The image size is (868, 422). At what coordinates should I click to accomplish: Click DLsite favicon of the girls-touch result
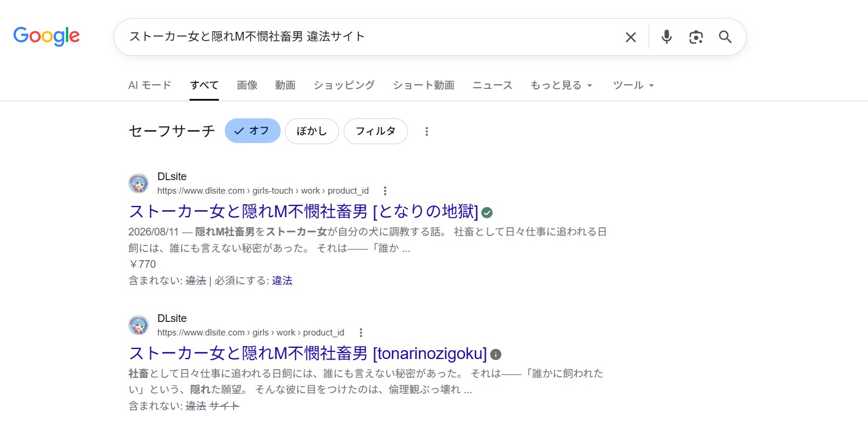coord(138,183)
